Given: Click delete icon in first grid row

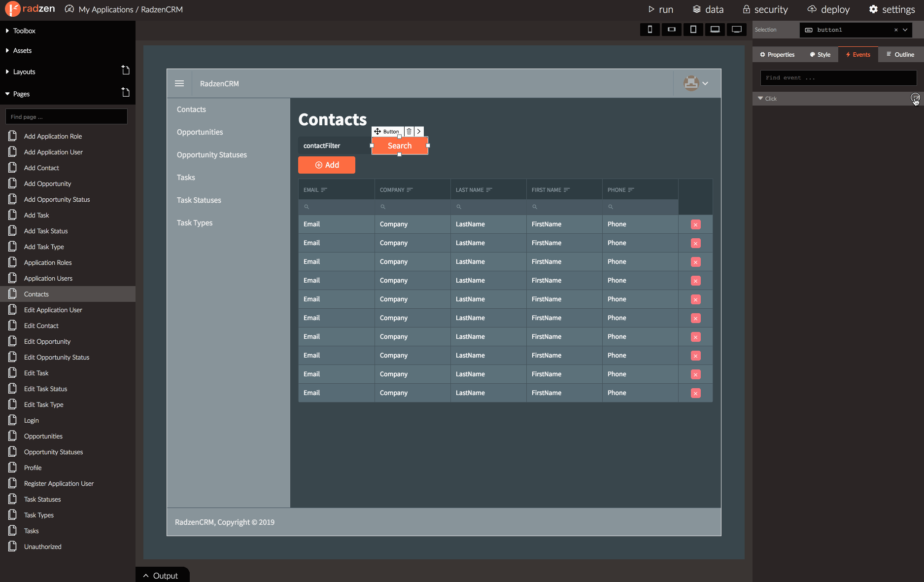Looking at the screenshot, I should (x=695, y=224).
